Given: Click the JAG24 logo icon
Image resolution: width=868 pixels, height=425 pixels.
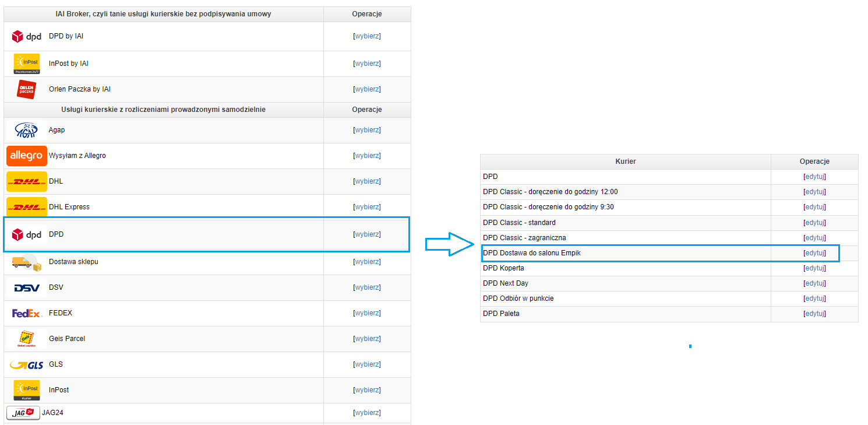Looking at the screenshot, I should [x=23, y=413].
